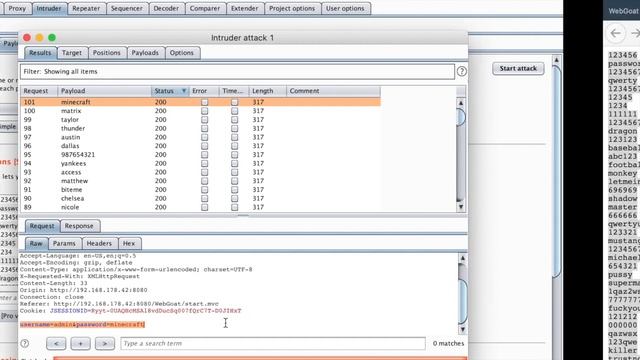Screen dimensions: 640x360
Task: Open the Extender tab
Action: coord(244,9)
